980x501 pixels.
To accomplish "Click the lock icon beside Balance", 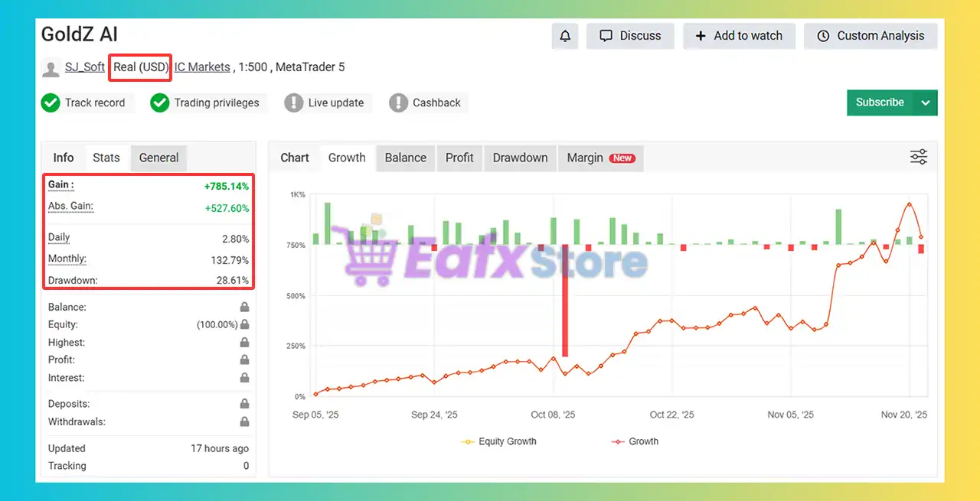I will (244, 307).
